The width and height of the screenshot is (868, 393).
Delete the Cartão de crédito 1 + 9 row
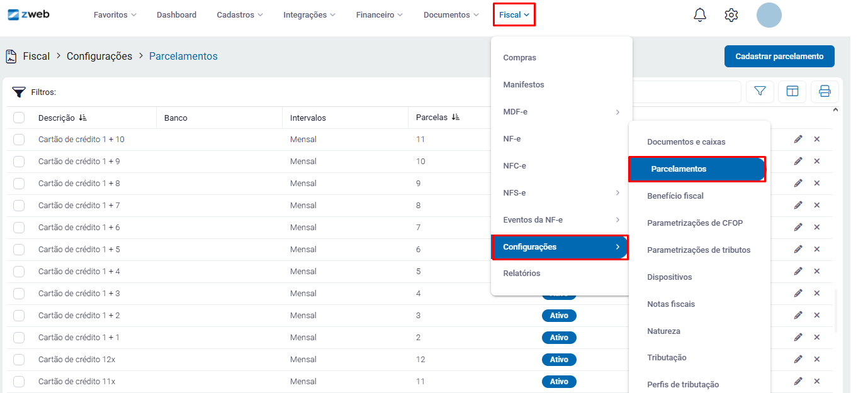click(x=817, y=161)
